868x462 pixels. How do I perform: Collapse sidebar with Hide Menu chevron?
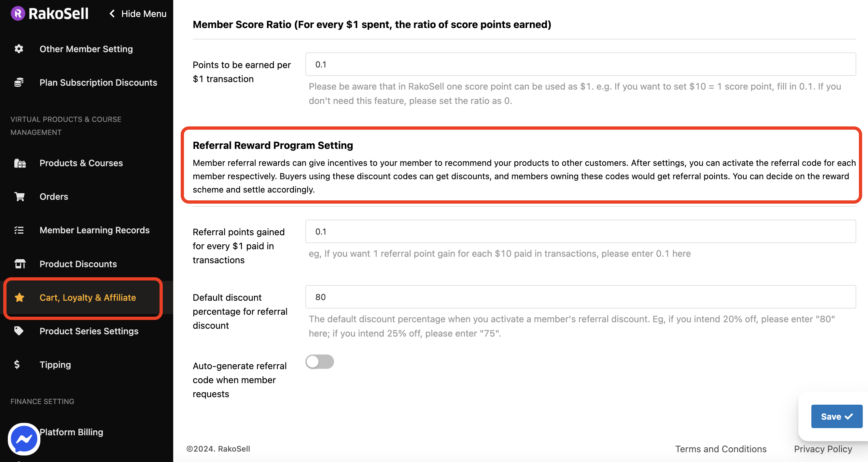click(x=112, y=13)
